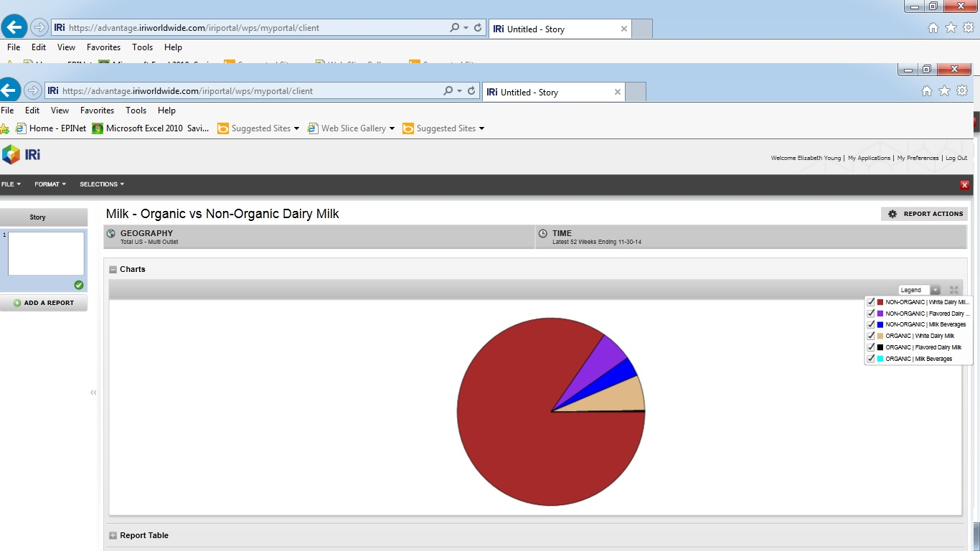Collapse side panel with double-chevron handle
The image size is (980, 551).
click(x=93, y=392)
